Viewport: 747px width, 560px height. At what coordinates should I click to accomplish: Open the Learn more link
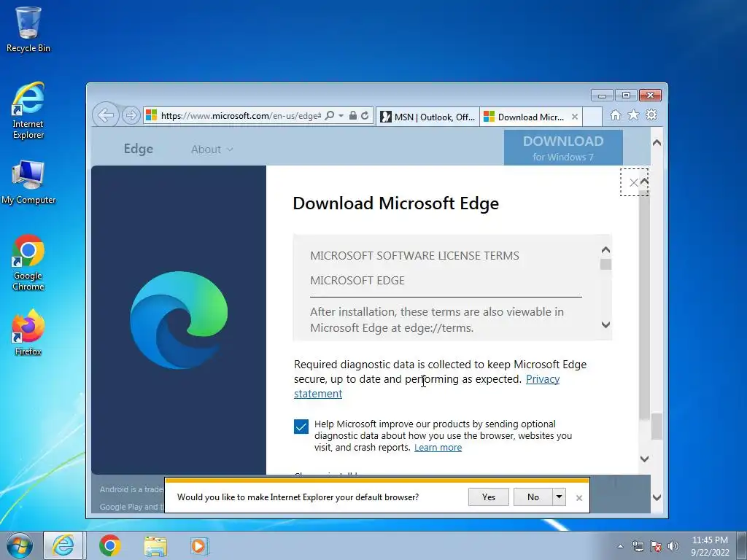438,447
